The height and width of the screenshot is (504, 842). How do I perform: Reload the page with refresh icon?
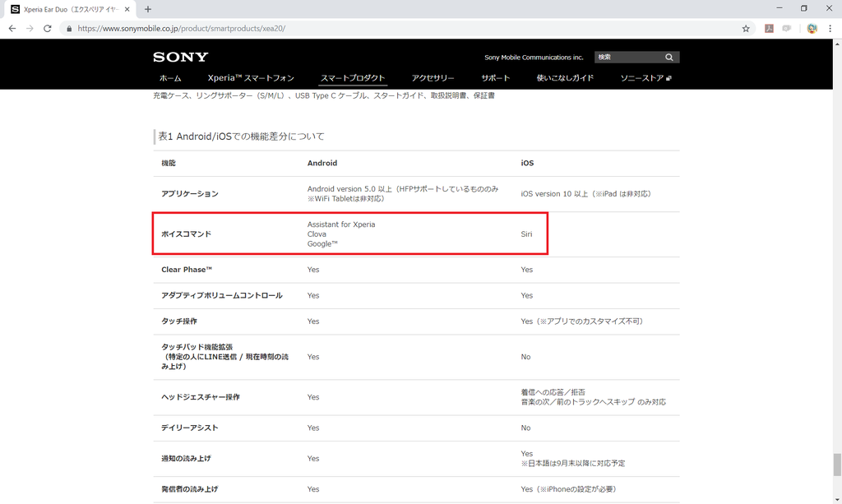[47, 29]
